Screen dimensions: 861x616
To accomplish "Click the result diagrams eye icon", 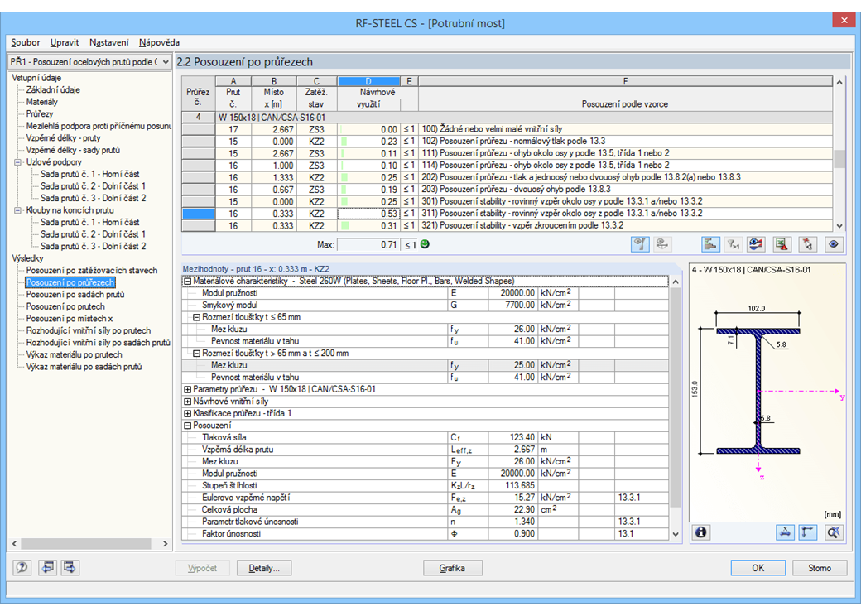I will coord(756,244).
